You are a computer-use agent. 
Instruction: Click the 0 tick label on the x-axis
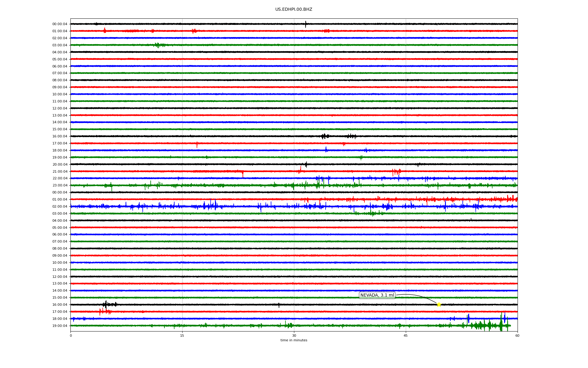tap(71, 335)
